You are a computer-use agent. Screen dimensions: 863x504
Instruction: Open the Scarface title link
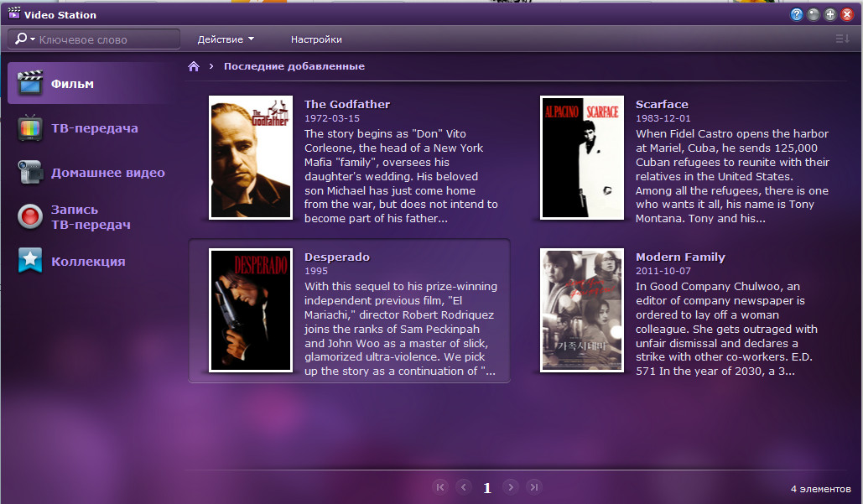tap(662, 105)
